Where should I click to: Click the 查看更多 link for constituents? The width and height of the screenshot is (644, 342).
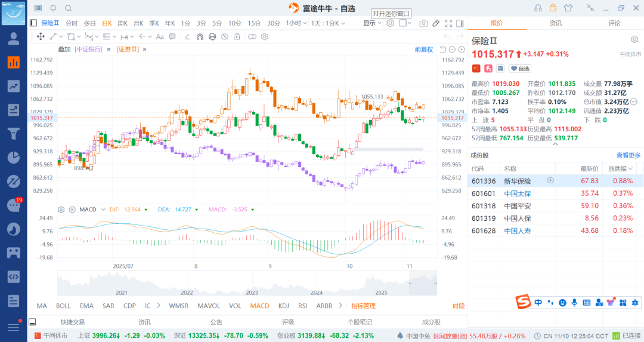click(628, 155)
